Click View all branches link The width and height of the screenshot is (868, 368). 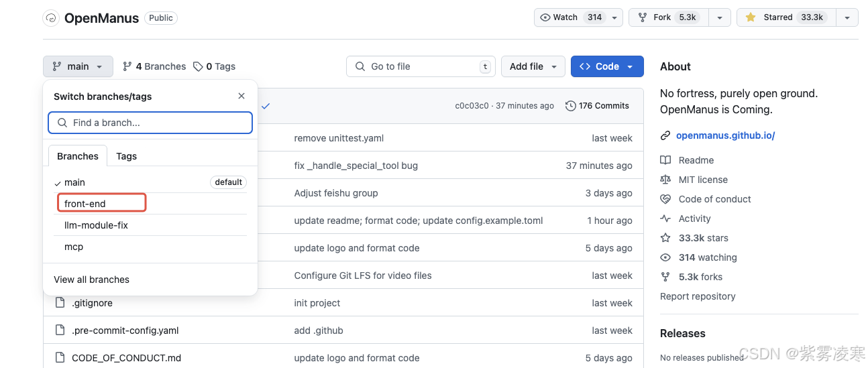point(91,280)
